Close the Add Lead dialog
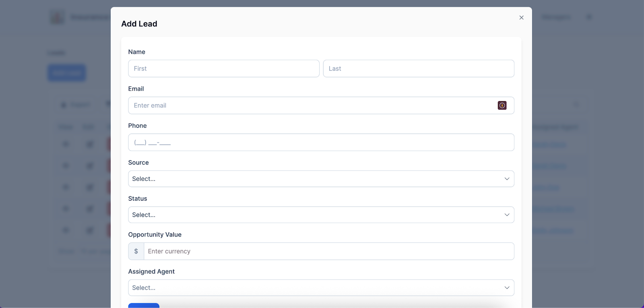The height and width of the screenshot is (308, 644). click(x=521, y=18)
